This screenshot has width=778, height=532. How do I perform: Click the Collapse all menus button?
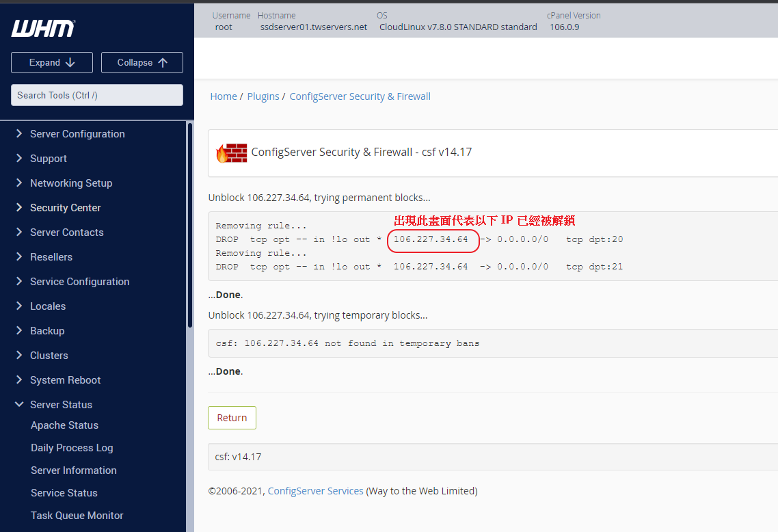(x=142, y=62)
